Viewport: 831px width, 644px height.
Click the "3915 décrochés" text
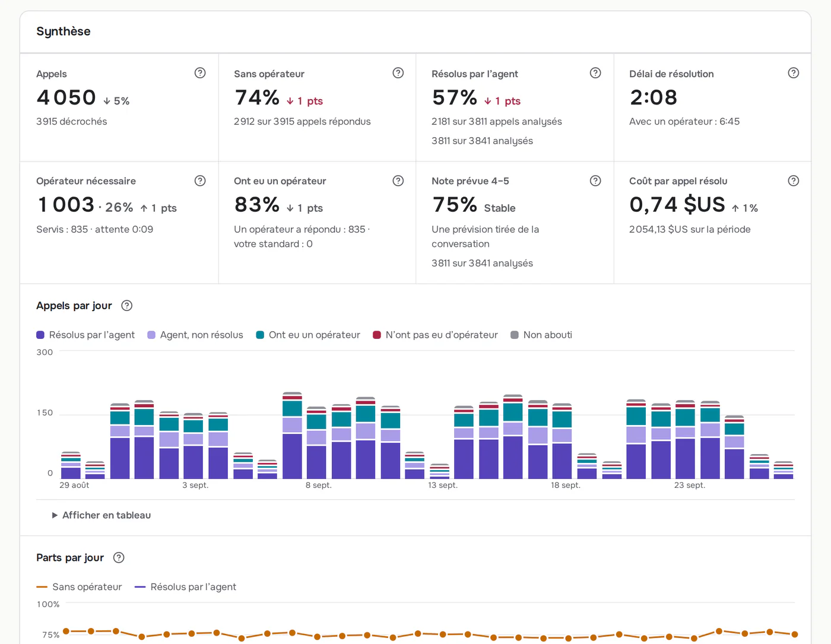pos(72,121)
